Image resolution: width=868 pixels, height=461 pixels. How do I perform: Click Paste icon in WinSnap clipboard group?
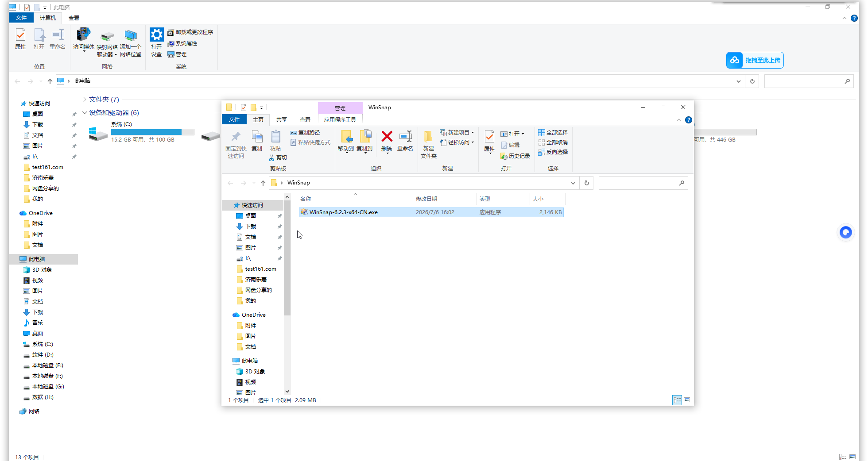pyautogui.click(x=275, y=141)
